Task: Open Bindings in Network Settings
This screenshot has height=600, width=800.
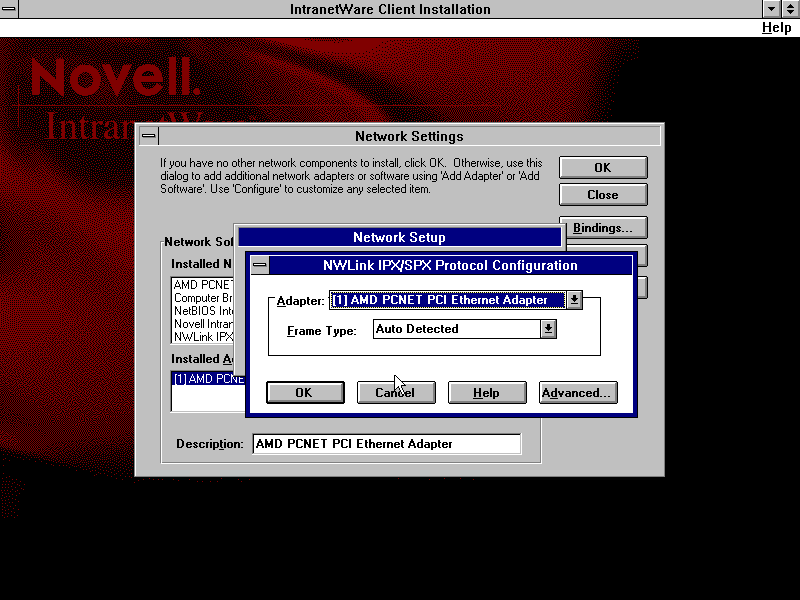Action: tap(603, 228)
